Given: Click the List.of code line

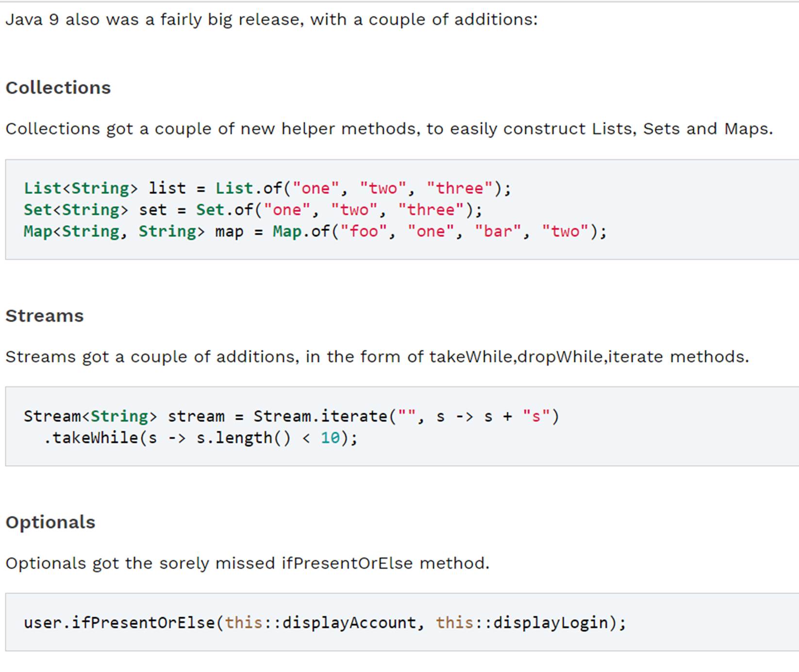Looking at the screenshot, I should (x=267, y=188).
